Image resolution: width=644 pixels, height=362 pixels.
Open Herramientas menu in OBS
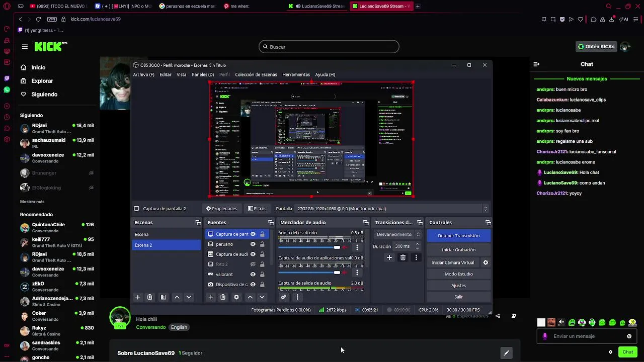point(296,74)
